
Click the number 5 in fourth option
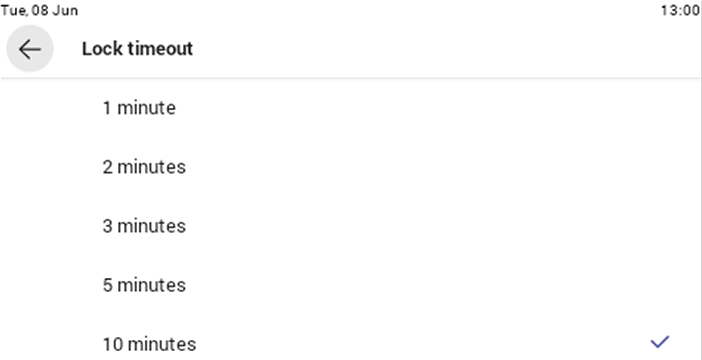107,285
